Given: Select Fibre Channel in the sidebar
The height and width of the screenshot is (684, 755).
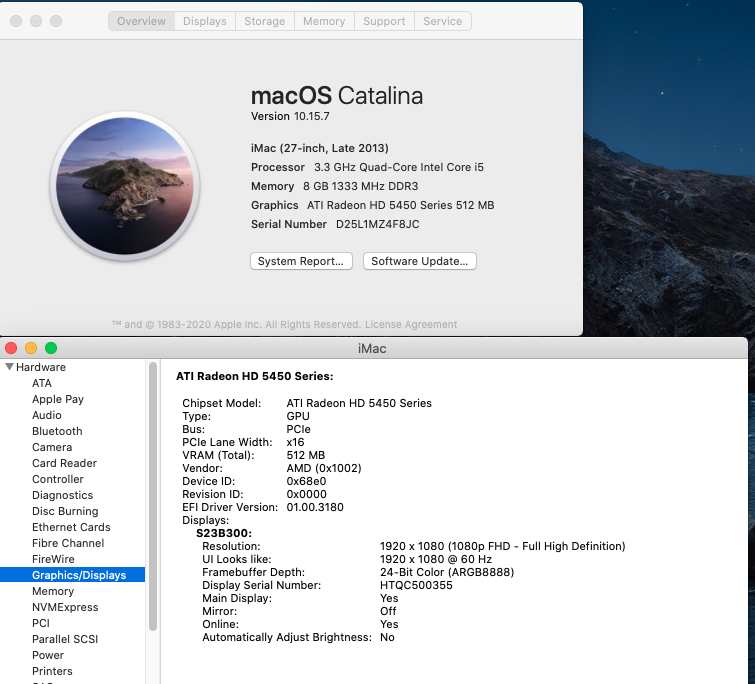Looking at the screenshot, I should pos(68,543).
